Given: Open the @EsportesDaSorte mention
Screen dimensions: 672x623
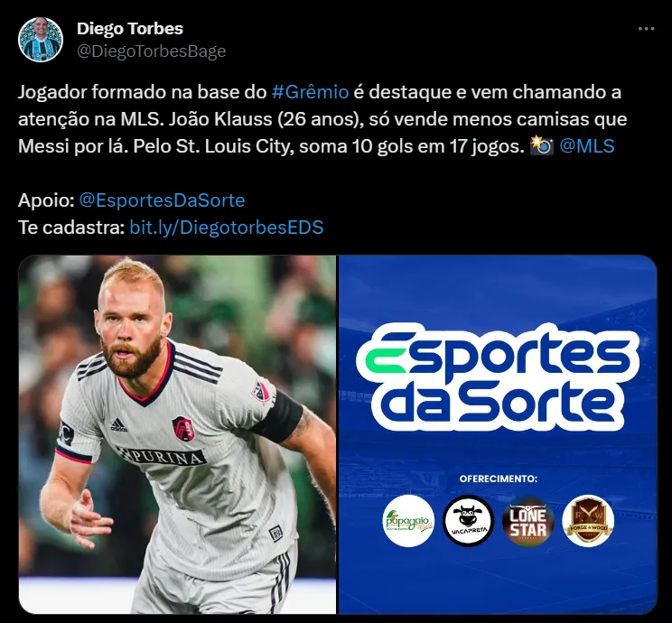Looking at the screenshot, I should pos(162,200).
